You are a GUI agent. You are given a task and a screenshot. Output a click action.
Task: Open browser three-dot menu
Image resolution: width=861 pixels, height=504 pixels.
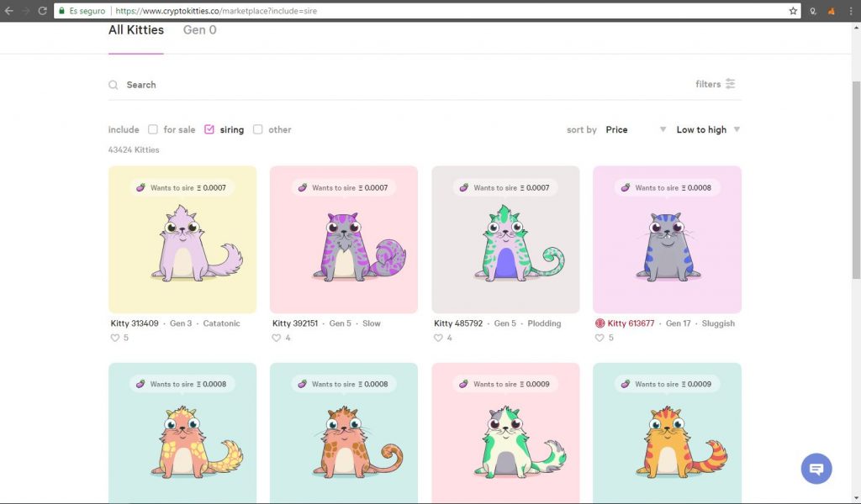point(851,10)
